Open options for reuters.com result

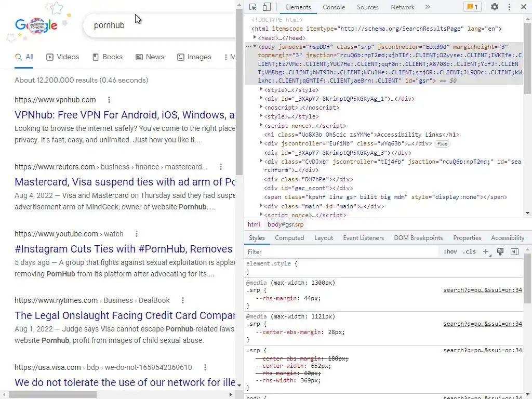[x=221, y=167]
